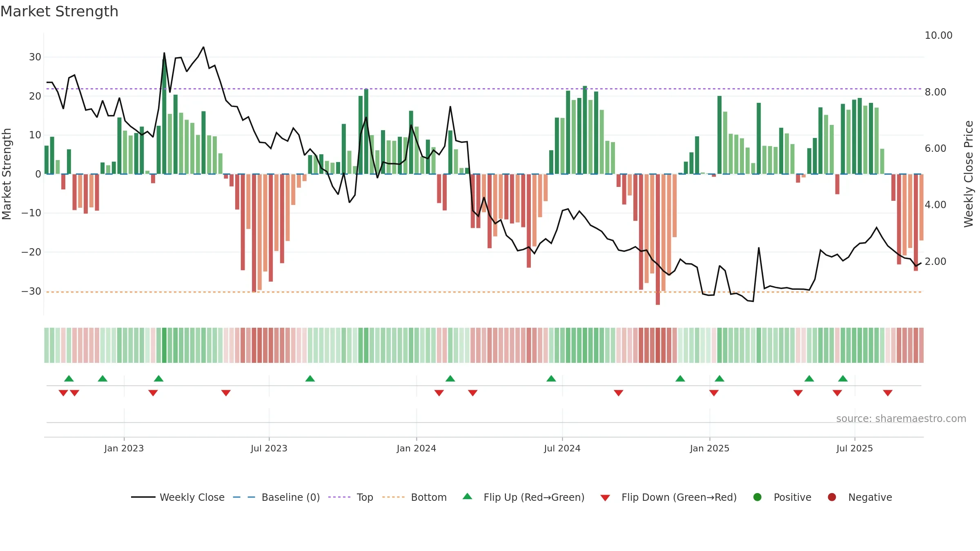Click the purple dotted Top line sample in the legend
980x551 pixels.
[x=339, y=497]
